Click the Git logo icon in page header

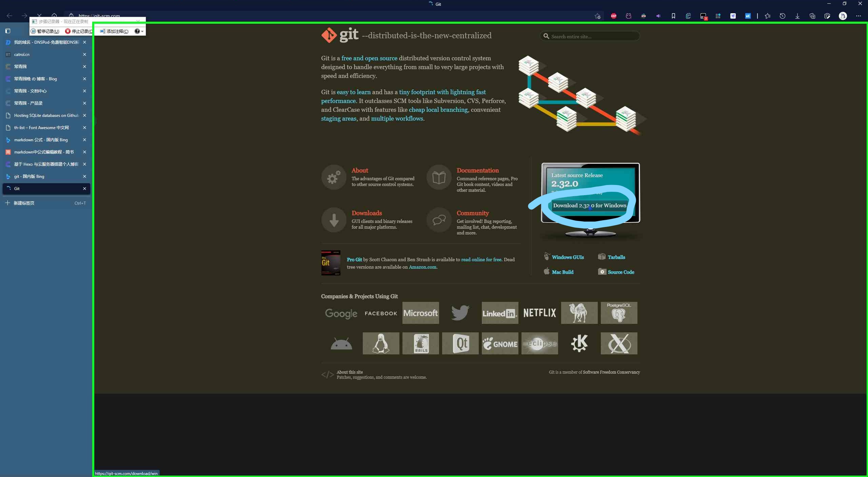(328, 35)
